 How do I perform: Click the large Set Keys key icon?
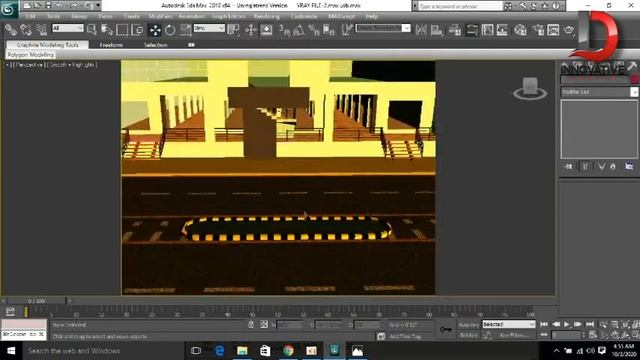click(445, 329)
